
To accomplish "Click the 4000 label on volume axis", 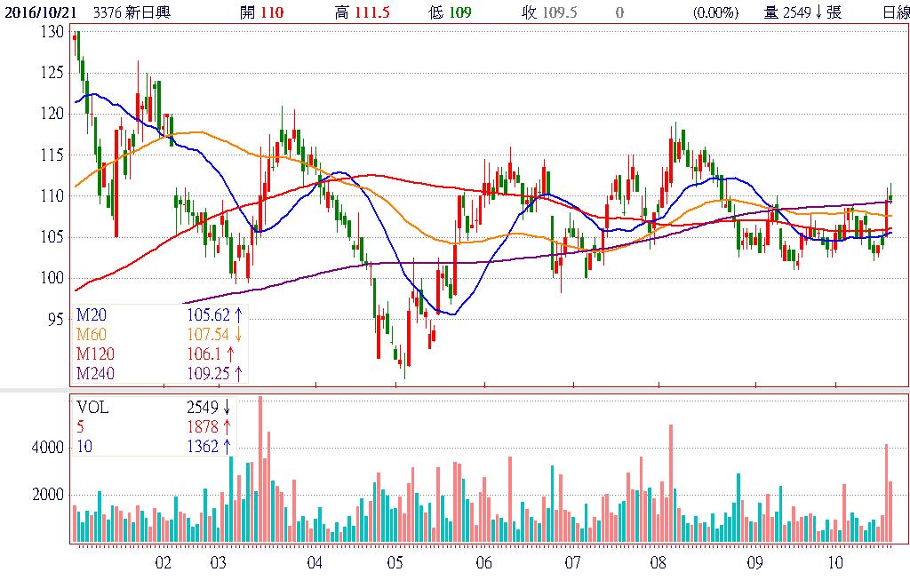I will [x=48, y=449].
